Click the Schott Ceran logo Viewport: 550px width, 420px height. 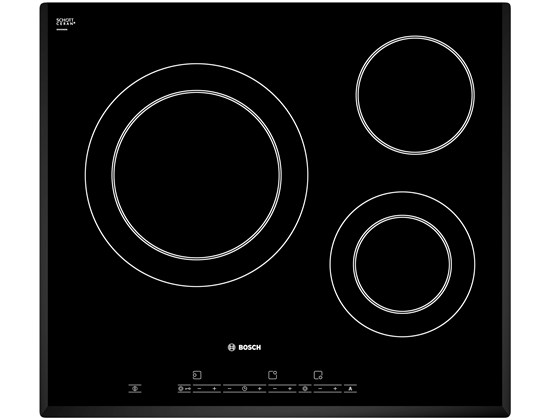[x=66, y=23]
